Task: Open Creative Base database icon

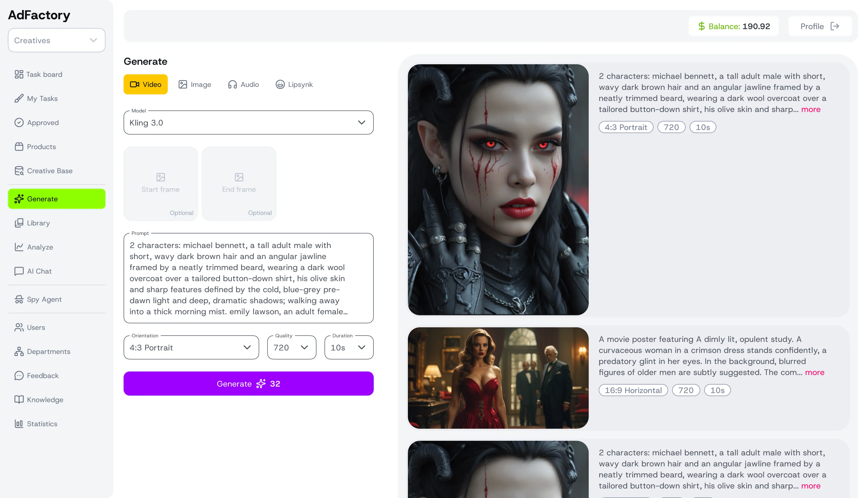Action: pyautogui.click(x=19, y=171)
